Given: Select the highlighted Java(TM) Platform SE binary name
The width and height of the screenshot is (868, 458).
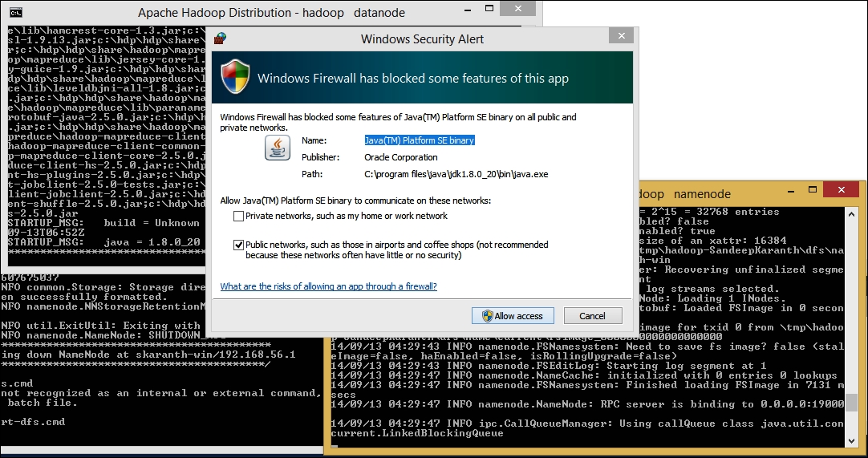Looking at the screenshot, I should click(419, 140).
